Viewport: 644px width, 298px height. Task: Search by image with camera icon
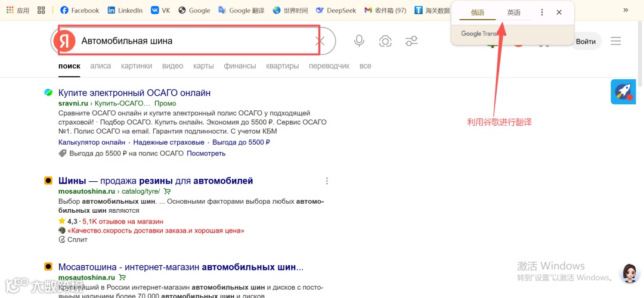[x=385, y=41]
